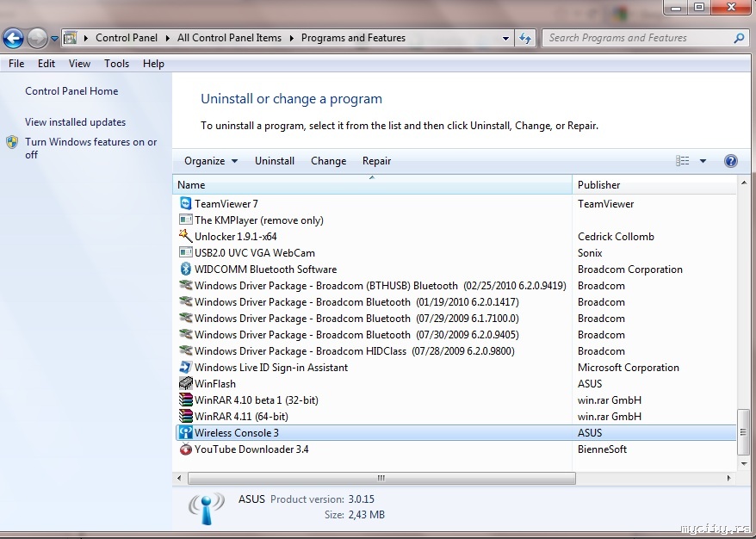
Task: Open Turn Windows features on or off
Action: pos(90,148)
